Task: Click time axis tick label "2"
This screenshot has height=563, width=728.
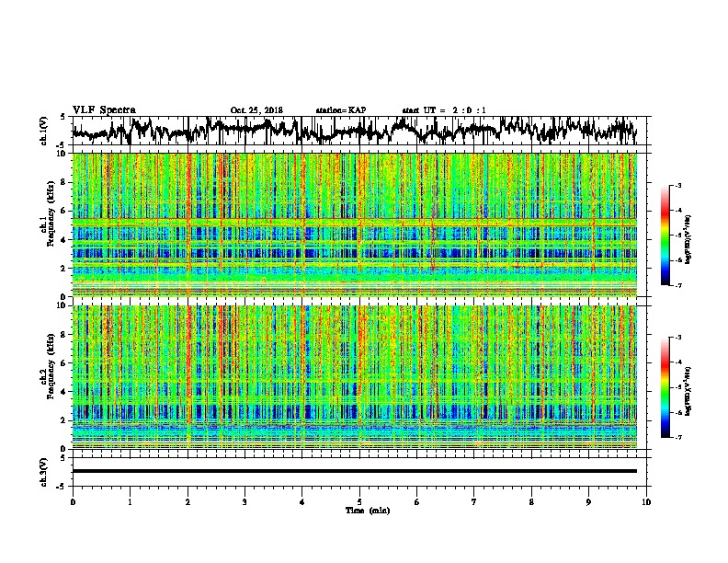Action: tap(188, 502)
